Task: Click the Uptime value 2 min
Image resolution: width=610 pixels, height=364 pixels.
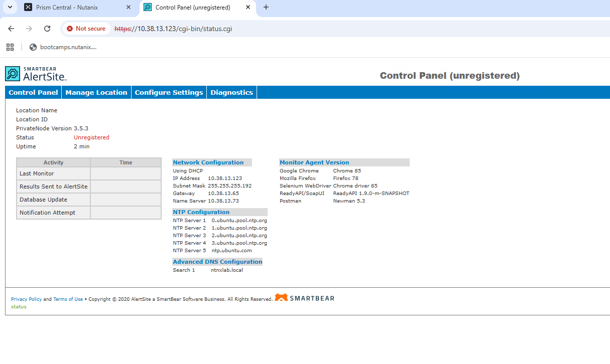Action: [x=82, y=146]
